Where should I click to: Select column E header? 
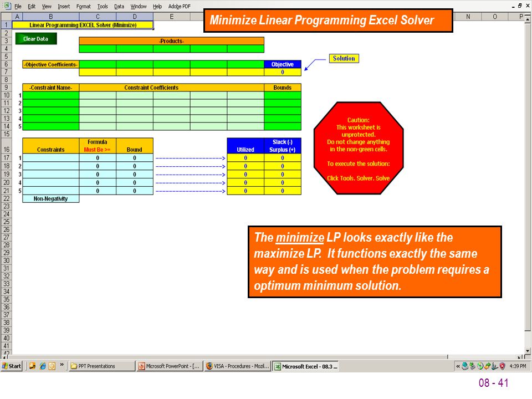click(x=172, y=16)
